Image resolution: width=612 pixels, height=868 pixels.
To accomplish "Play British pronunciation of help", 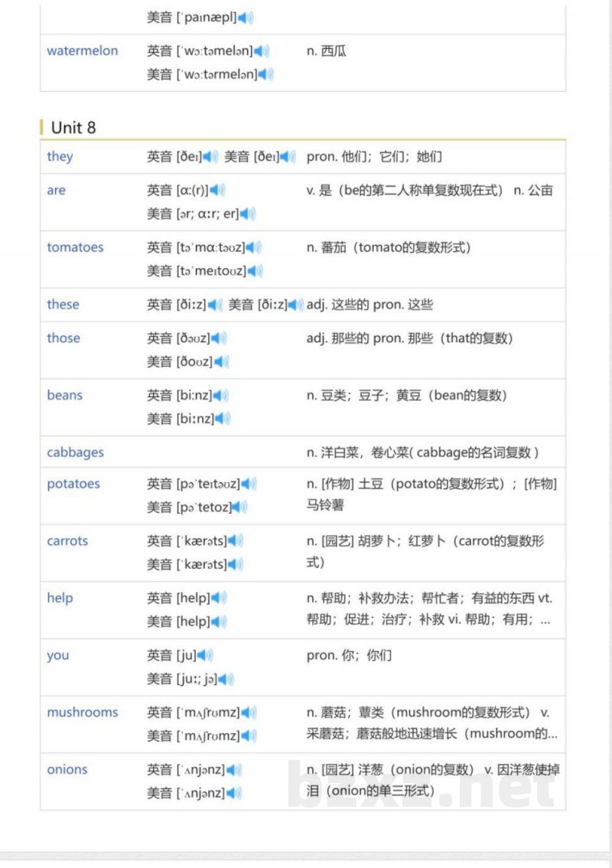I will 219,598.
